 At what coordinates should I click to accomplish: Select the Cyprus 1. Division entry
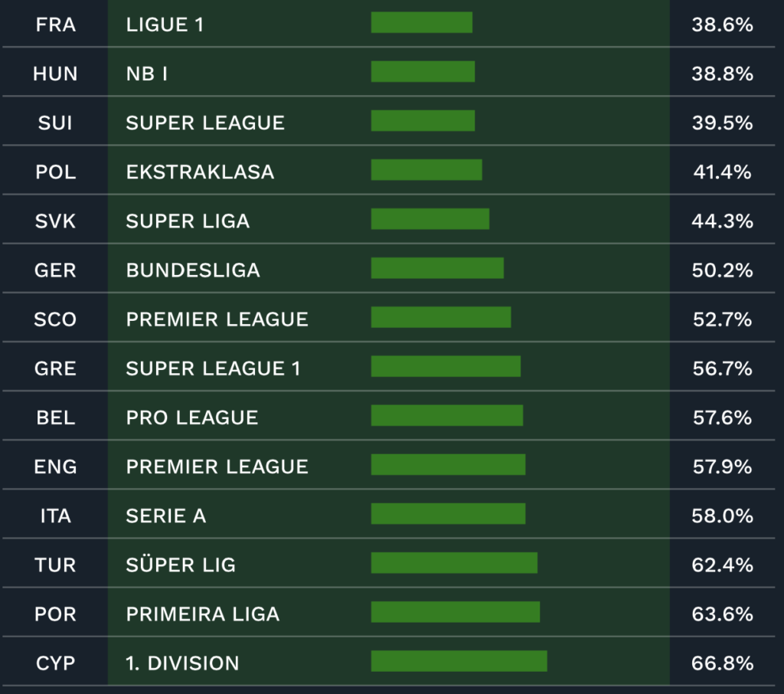388,663
